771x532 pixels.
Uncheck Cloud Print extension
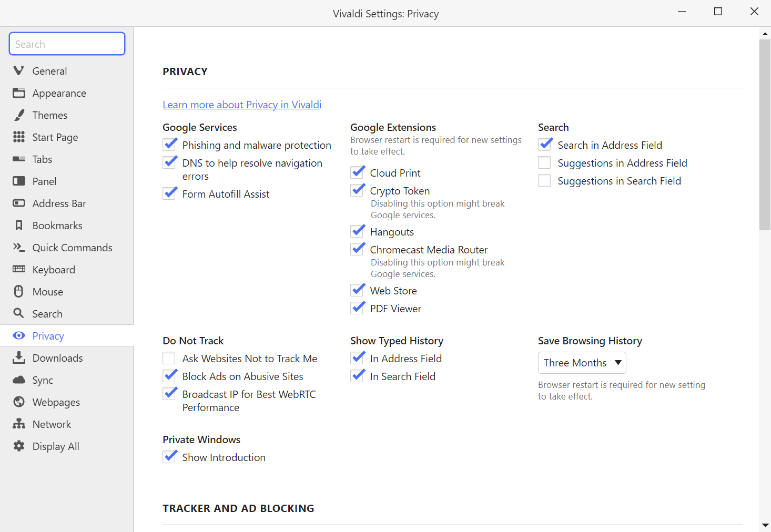[357, 173]
